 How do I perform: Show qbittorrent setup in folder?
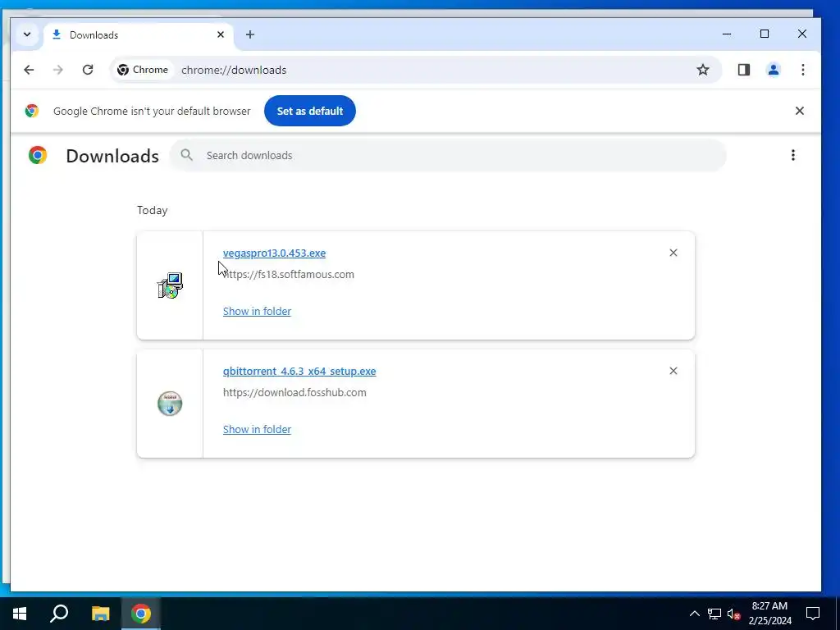click(257, 430)
